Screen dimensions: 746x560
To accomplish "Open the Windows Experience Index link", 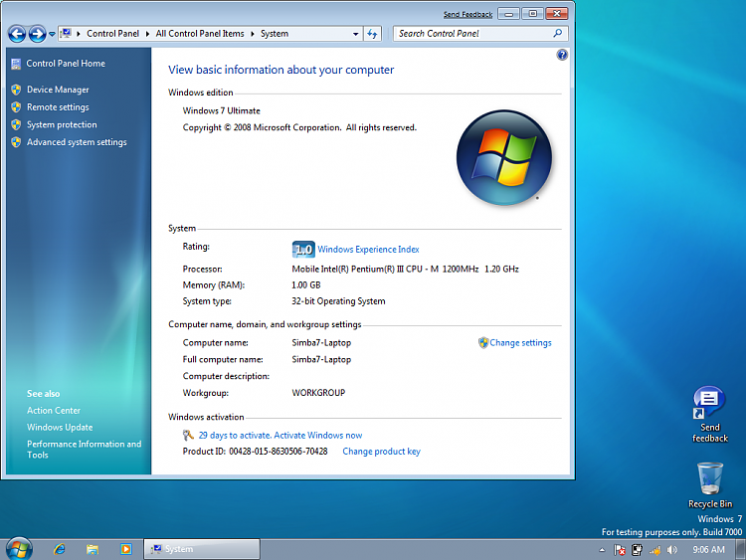I will [x=368, y=250].
